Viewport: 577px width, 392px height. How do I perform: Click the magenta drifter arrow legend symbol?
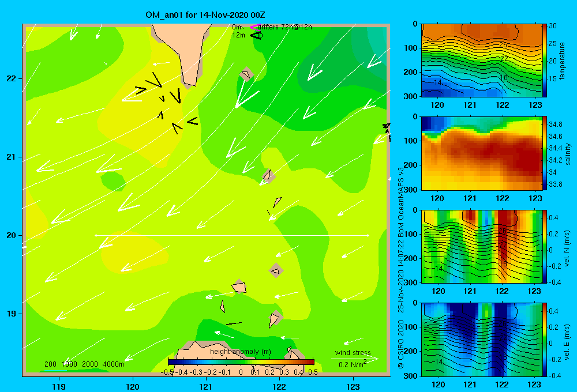click(254, 27)
